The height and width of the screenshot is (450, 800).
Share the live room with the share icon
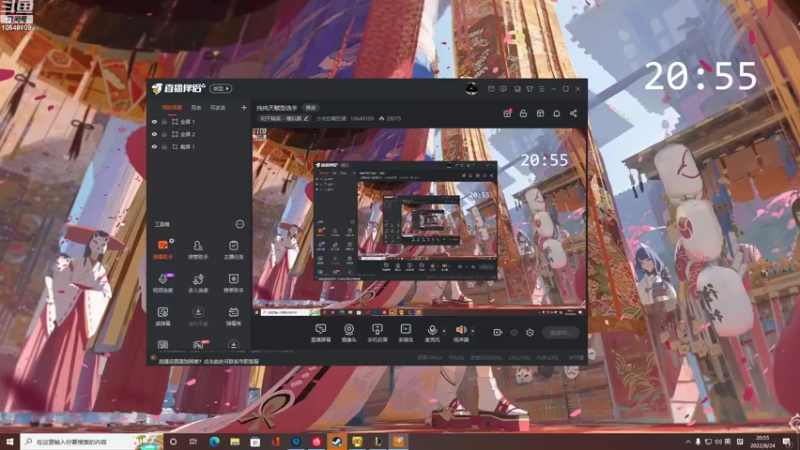(x=573, y=113)
